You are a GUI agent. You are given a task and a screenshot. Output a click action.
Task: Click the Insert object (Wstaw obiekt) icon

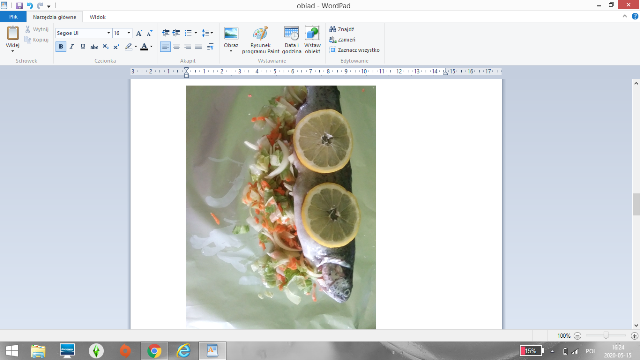(x=312, y=33)
